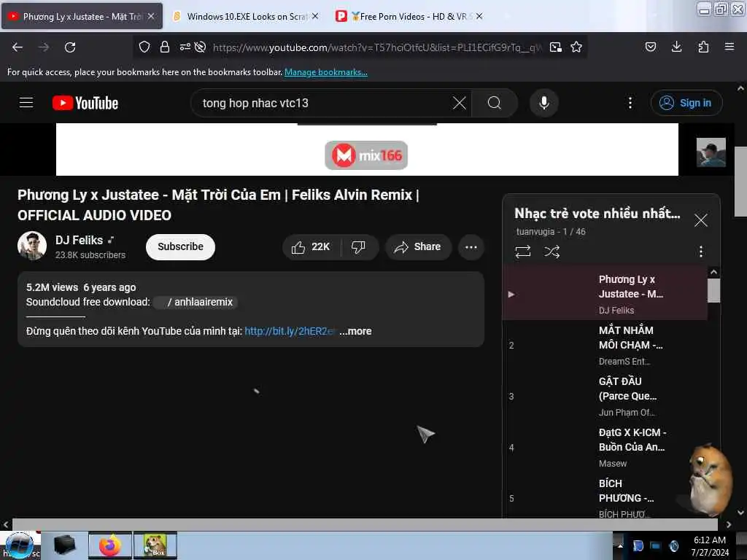Open YouTube settings three-dot menu
The width and height of the screenshot is (747, 560).
coord(630,103)
